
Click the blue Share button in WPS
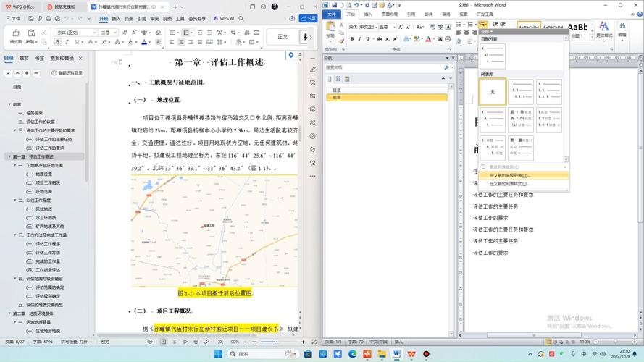[308, 19]
